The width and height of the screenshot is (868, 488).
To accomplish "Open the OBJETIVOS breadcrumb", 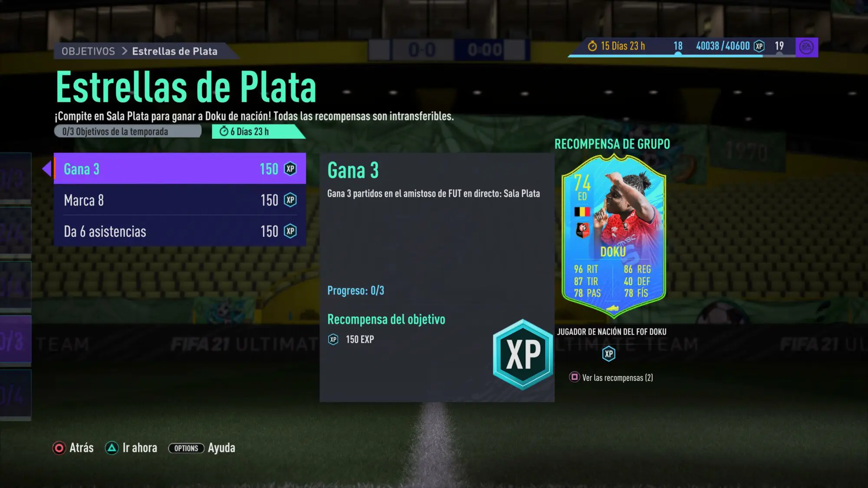I will click(88, 51).
